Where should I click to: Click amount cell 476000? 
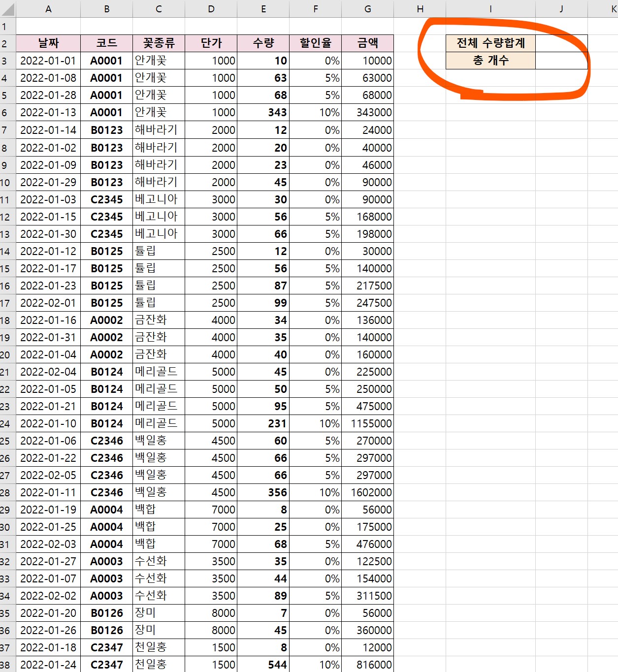tap(368, 544)
